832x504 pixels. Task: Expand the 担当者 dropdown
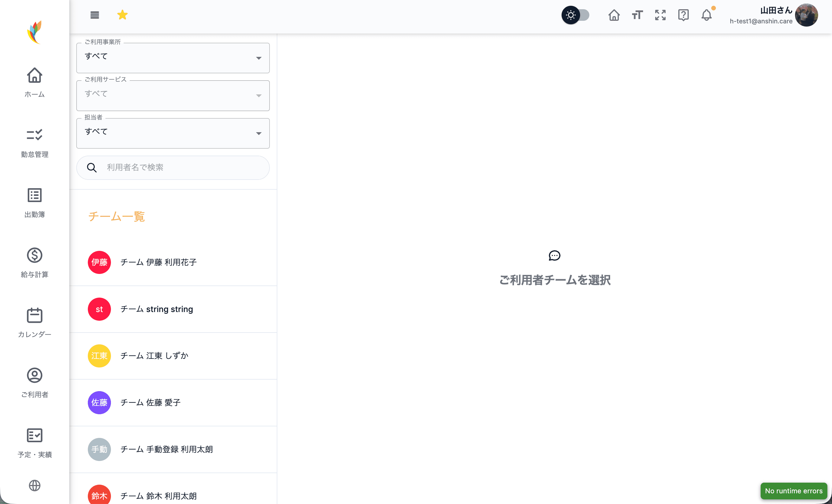tap(173, 133)
